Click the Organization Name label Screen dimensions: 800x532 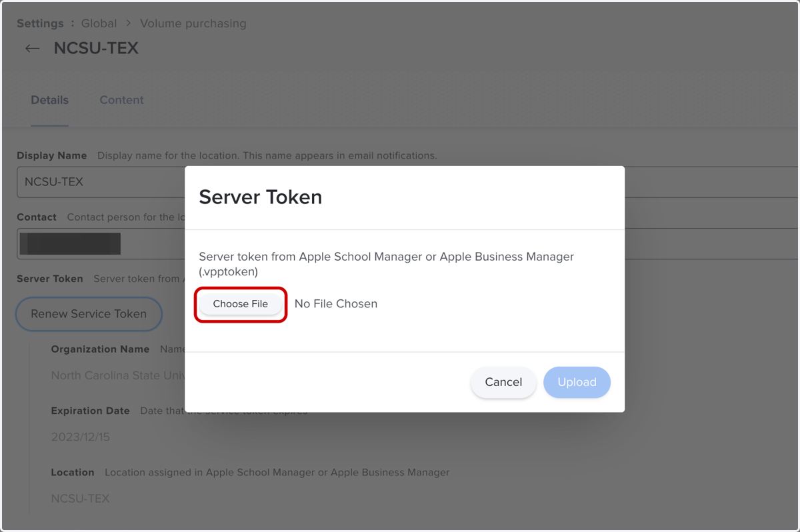pos(100,349)
